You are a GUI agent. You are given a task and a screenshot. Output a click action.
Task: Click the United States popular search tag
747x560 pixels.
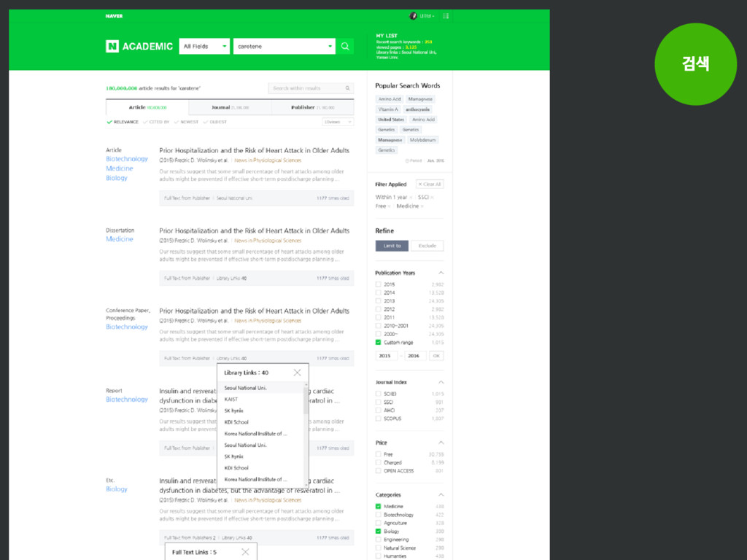pyautogui.click(x=391, y=120)
